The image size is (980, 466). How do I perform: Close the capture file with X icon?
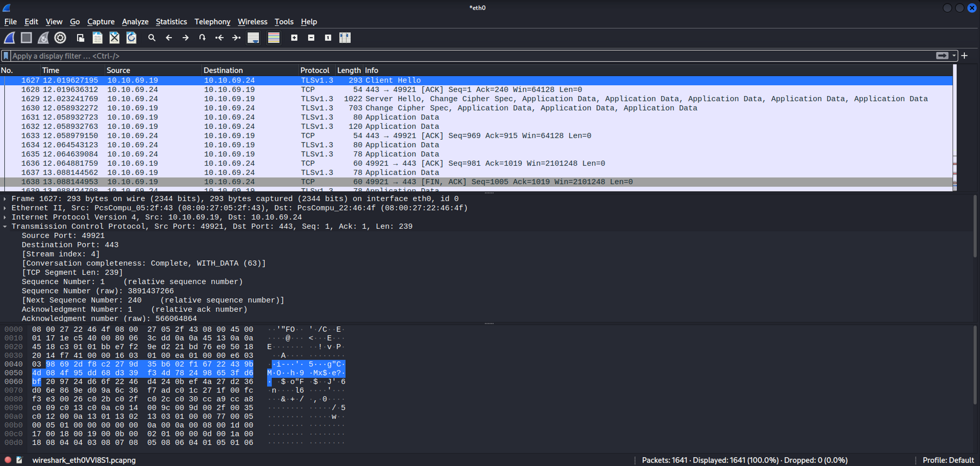(x=114, y=38)
